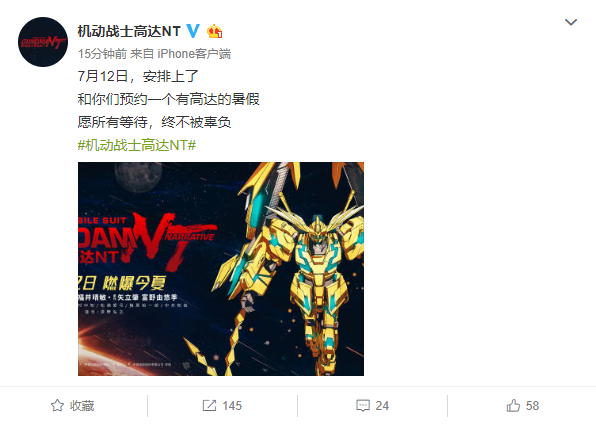Click the 15分钟前 timestamp link

[102, 54]
